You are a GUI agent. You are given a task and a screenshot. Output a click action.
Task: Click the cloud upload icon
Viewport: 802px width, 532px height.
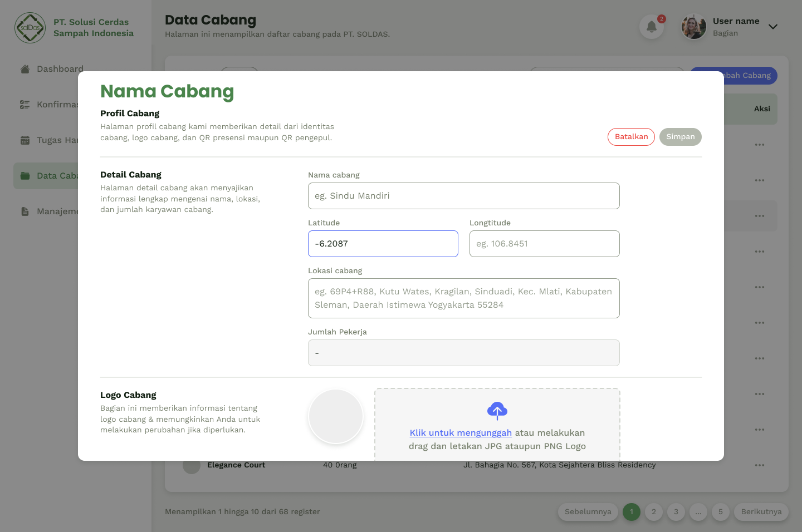click(x=497, y=411)
